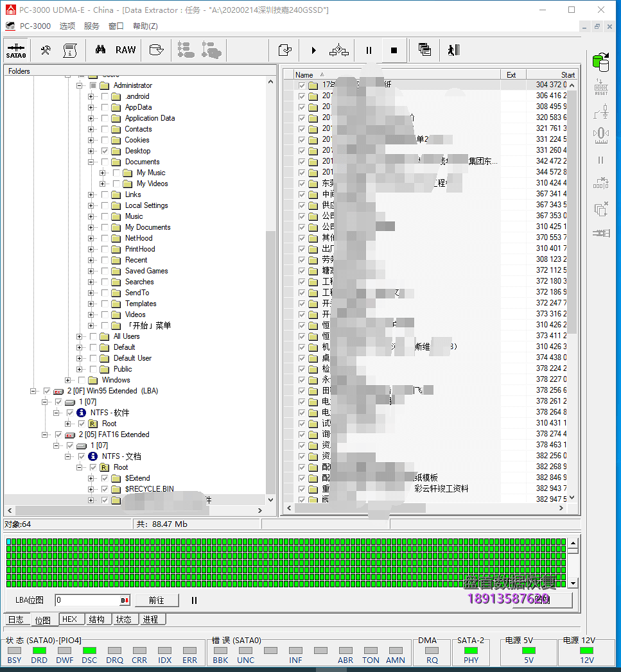The width and height of the screenshot is (621, 672).
Task: Click the RESET icon in the right sidebar
Action: pyautogui.click(x=601, y=87)
